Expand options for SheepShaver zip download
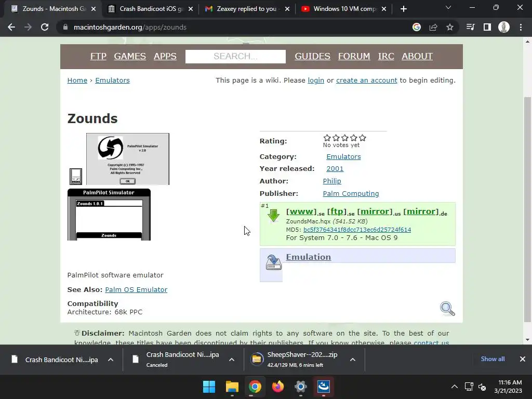Screen dimensions: 532x399 353,360
